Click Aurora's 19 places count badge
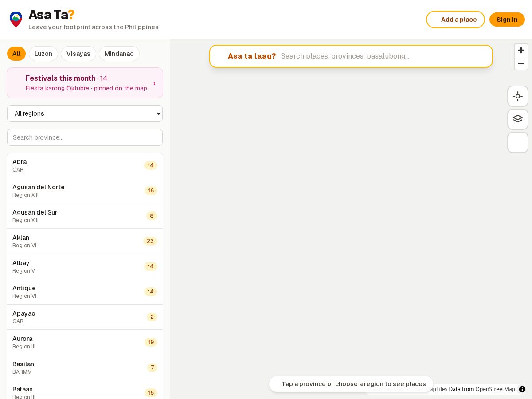The width and height of the screenshot is (532, 399). (151, 342)
